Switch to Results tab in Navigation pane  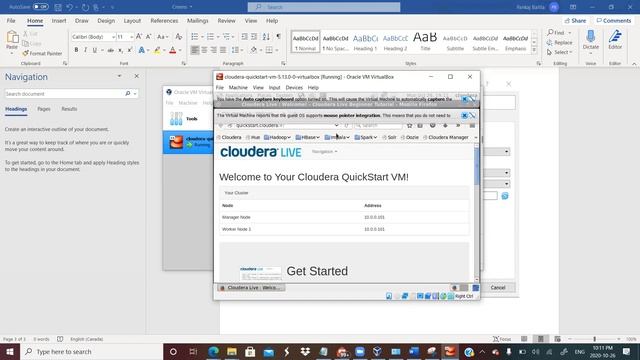click(x=69, y=109)
